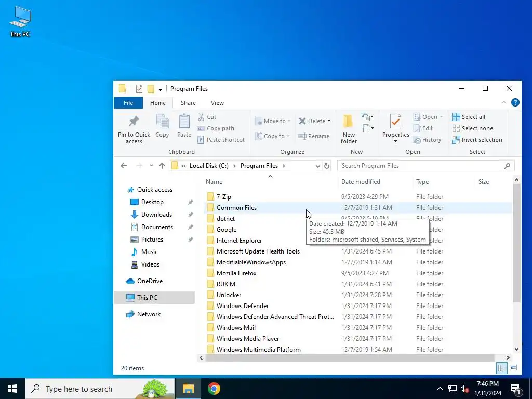The image size is (532, 399).
Task: Click the Paste clipboard icon
Action: 184,122
